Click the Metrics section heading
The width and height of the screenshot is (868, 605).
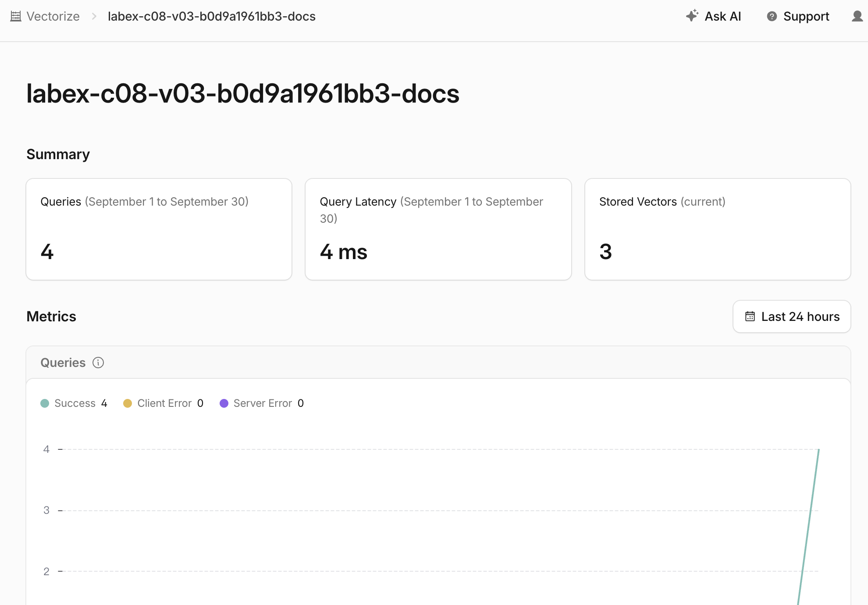[x=51, y=317]
